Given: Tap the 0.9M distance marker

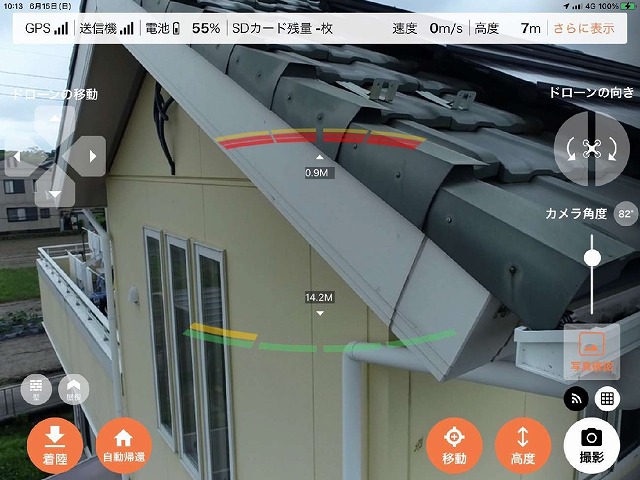Looking at the screenshot, I should pyautogui.click(x=318, y=172).
